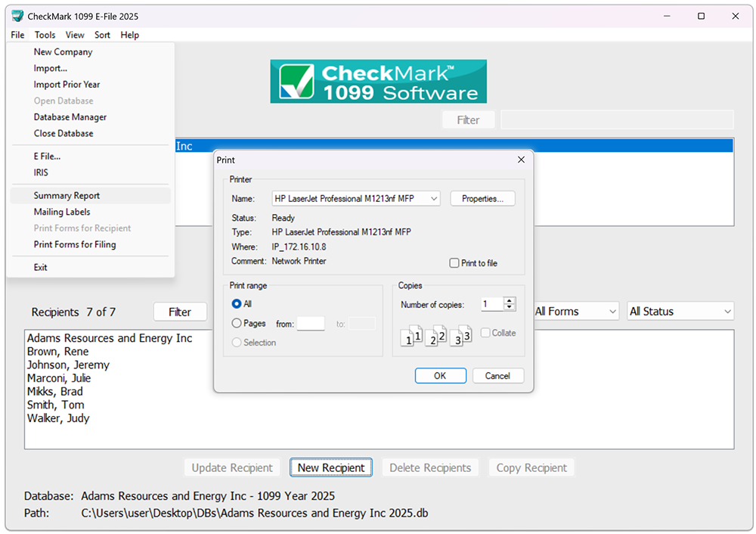This screenshot has height=534, width=756.
Task: Open the File menu
Action: tap(18, 35)
